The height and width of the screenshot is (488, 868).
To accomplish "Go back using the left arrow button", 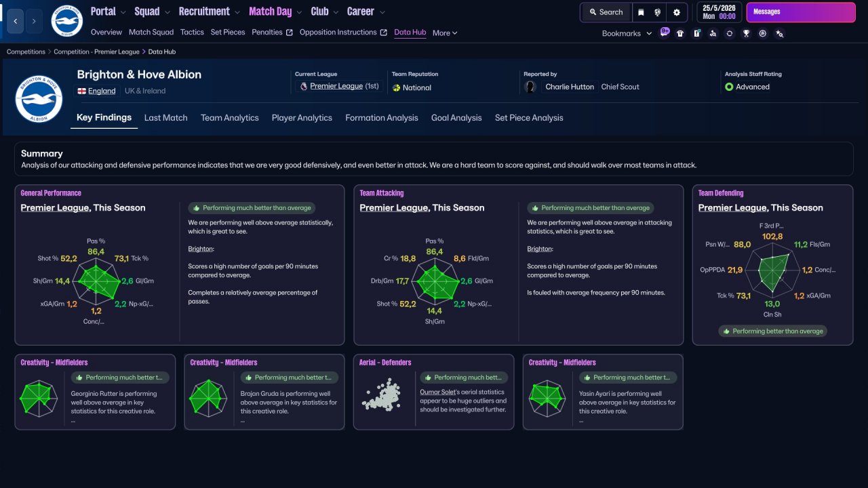I will 16,21.
